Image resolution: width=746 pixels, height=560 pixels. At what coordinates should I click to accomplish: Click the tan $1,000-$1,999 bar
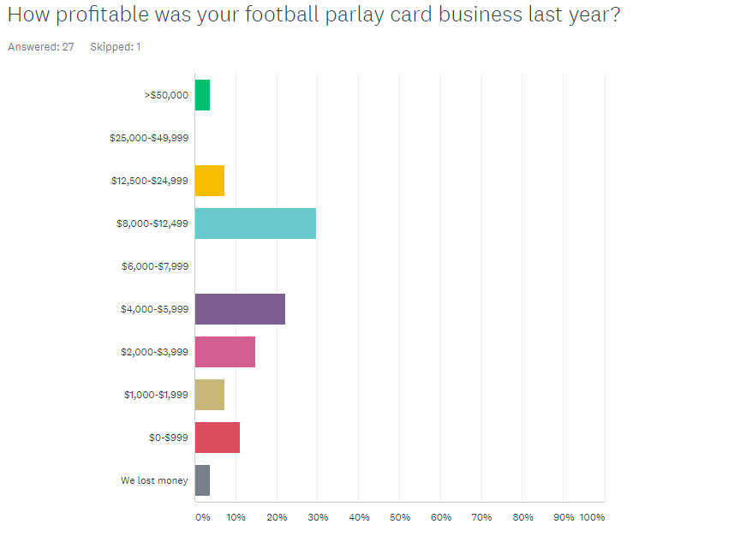pyautogui.click(x=210, y=395)
